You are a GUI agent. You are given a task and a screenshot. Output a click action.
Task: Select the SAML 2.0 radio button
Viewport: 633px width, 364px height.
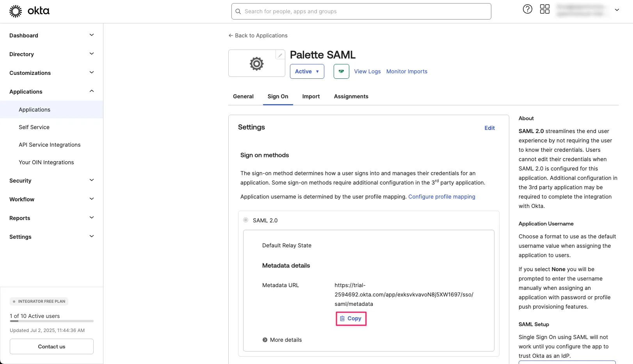pos(245,220)
